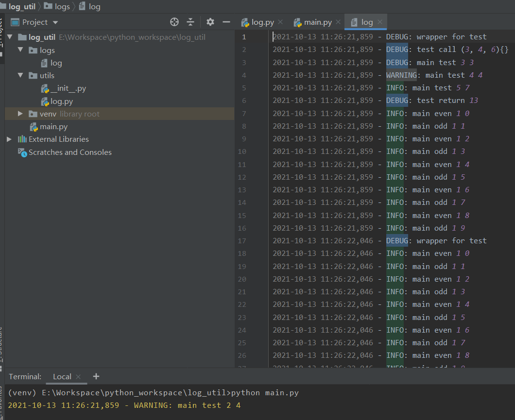Select the Local terminal tab

tap(62, 377)
